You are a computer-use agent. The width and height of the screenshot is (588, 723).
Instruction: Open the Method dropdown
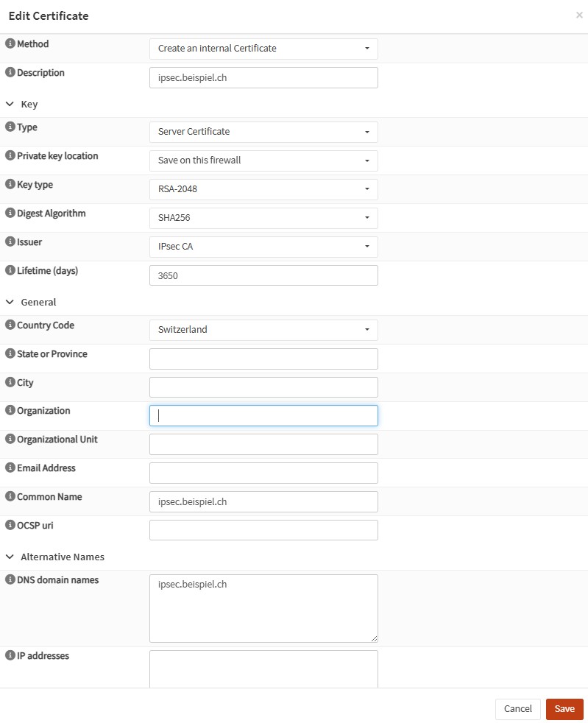coord(263,49)
